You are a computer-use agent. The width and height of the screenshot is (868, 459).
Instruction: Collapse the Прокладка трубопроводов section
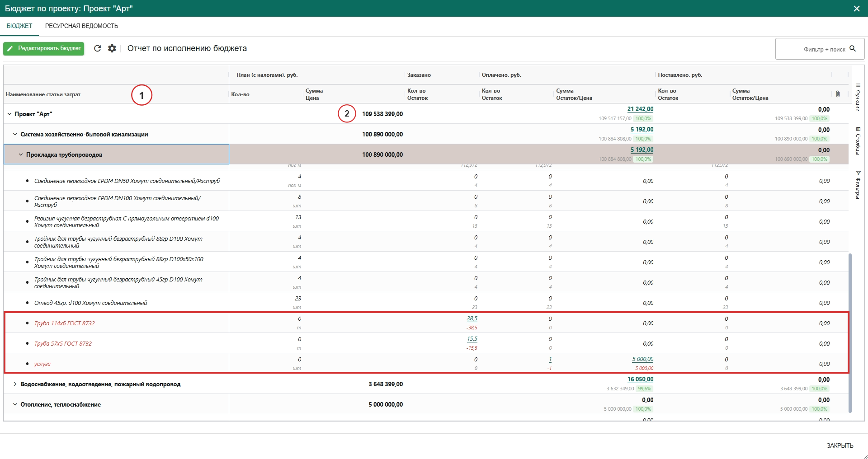click(x=21, y=155)
